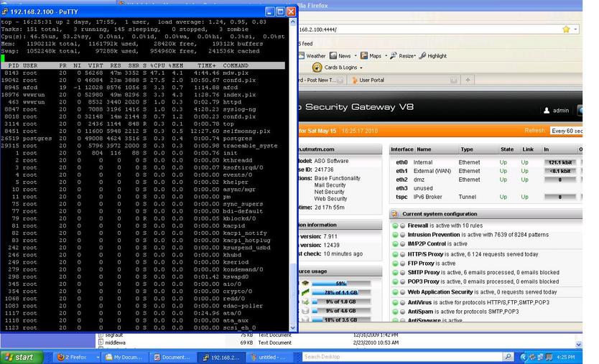Open the address bar history dropdown arrow
Viewport: 599px width, 364px height.
pyautogui.click(x=575, y=29)
